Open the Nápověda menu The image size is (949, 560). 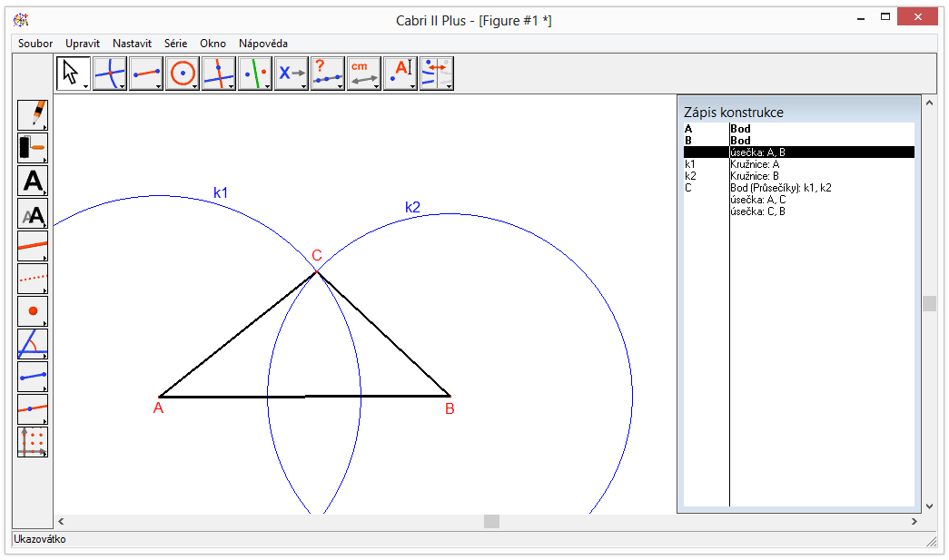[263, 44]
